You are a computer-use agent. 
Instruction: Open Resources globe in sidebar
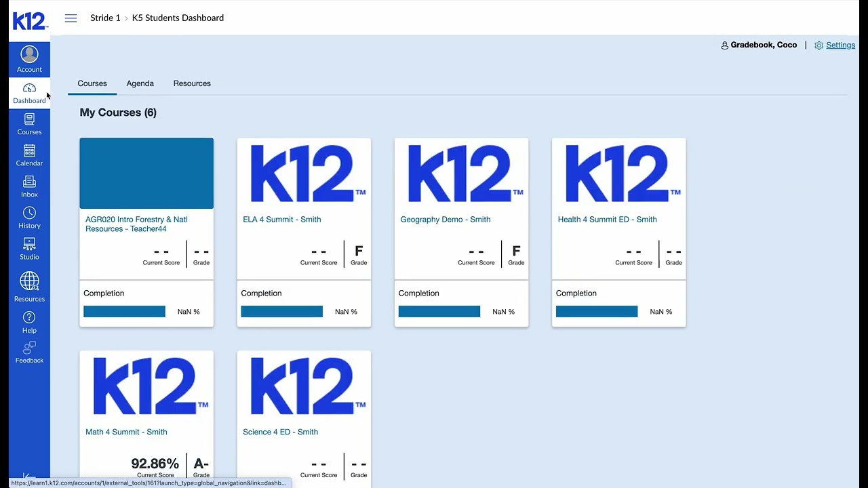pyautogui.click(x=29, y=286)
